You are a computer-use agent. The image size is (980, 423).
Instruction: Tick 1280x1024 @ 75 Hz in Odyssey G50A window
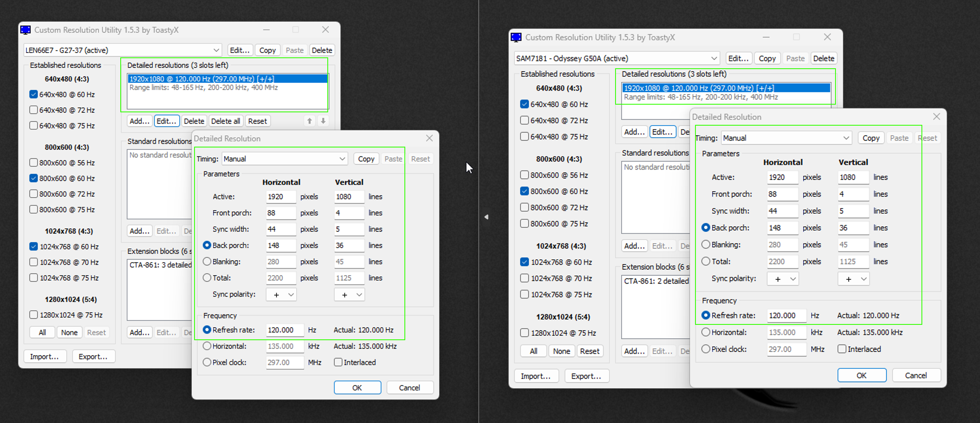tap(524, 333)
